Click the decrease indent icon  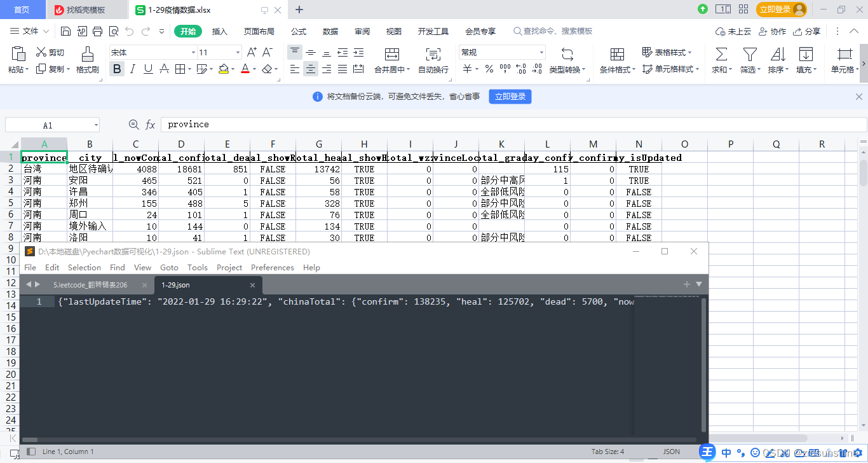[342, 52]
